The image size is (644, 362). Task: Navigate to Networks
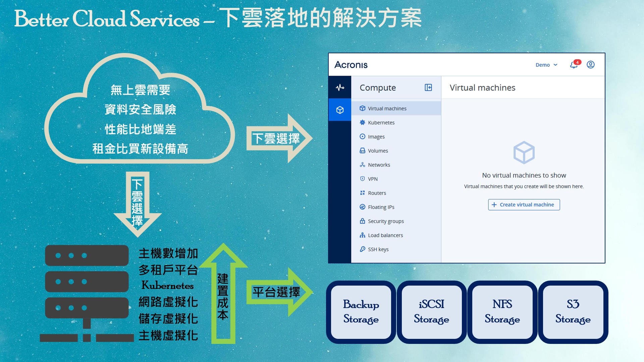tap(396, 165)
